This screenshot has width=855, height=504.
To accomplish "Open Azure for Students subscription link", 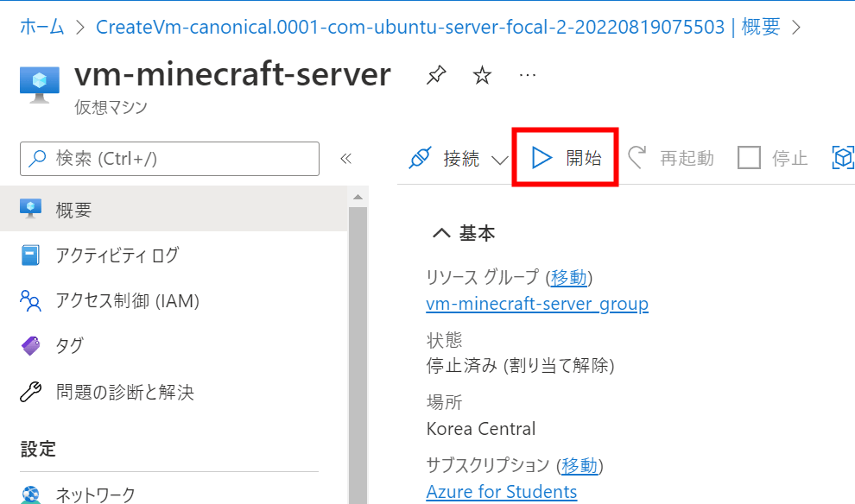I will click(502, 491).
